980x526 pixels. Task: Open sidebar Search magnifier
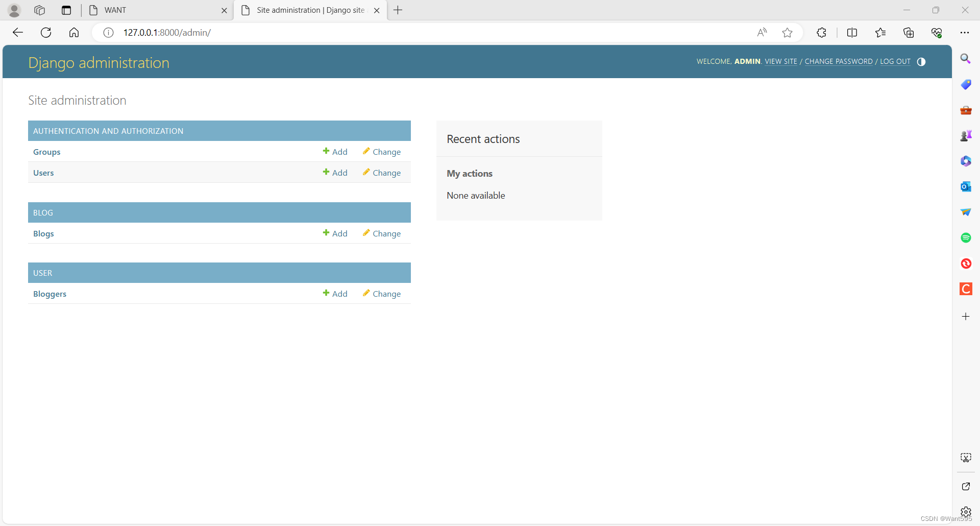[966, 59]
